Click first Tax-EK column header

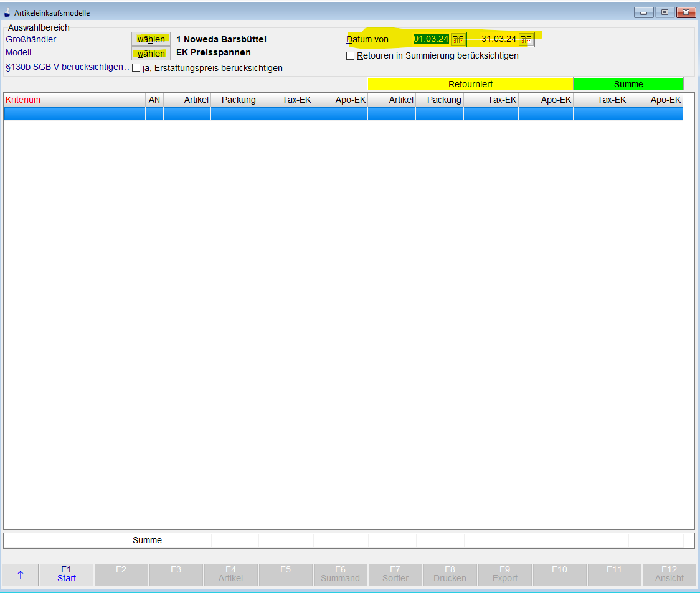[x=286, y=100]
